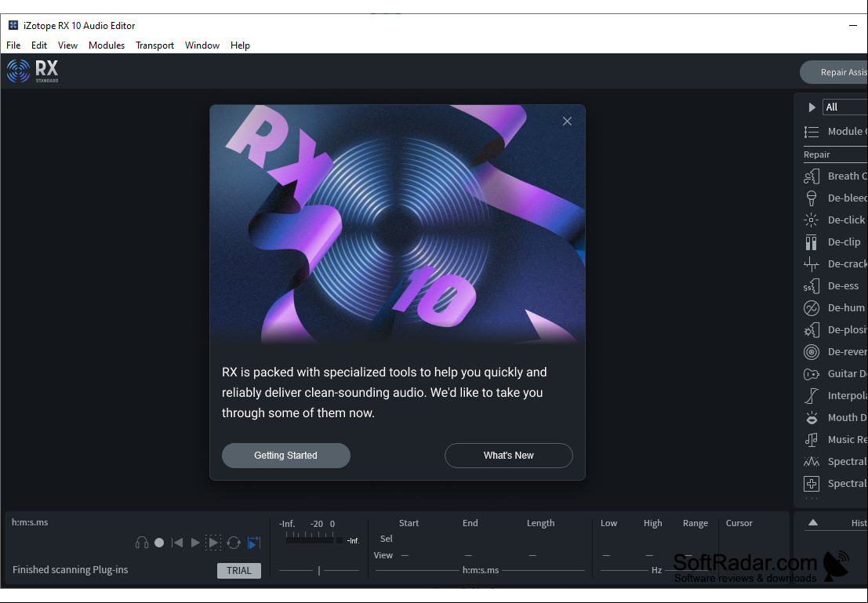Image resolution: width=868 pixels, height=603 pixels.
Task: Select the Guitar De-noise module icon
Action: 812,374
